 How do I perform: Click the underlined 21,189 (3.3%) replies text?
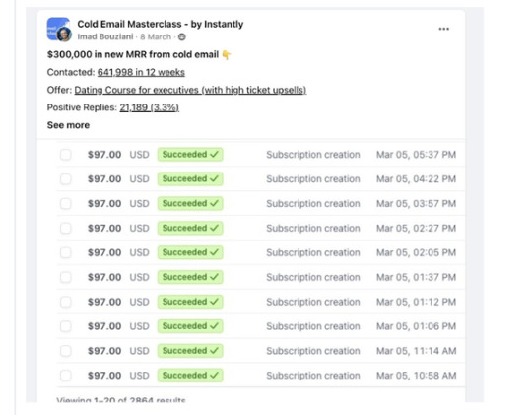[150, 107]
